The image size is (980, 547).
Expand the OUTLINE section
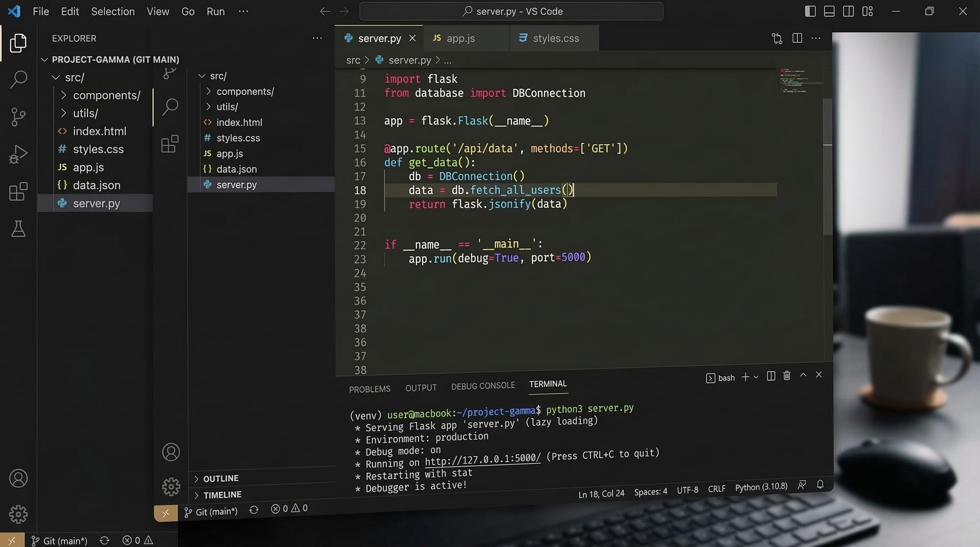tap(220, 478)
